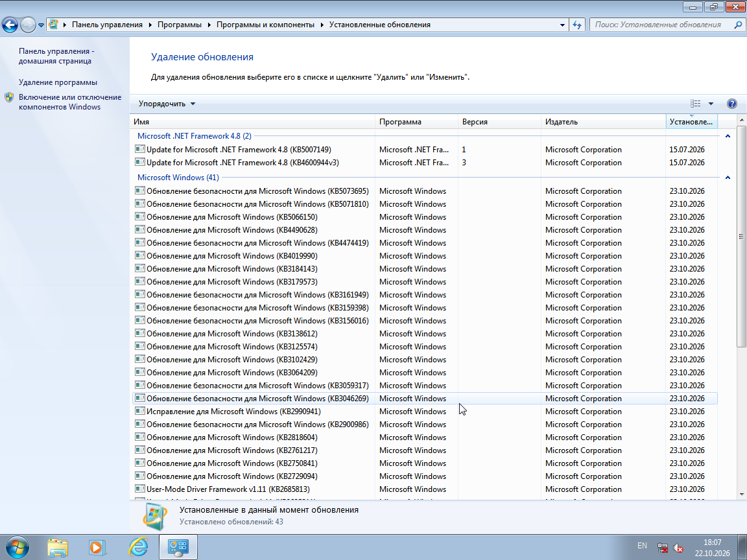Select the KB4019990 update icon
The image size is (747, 560).
[x=139, y=255]
